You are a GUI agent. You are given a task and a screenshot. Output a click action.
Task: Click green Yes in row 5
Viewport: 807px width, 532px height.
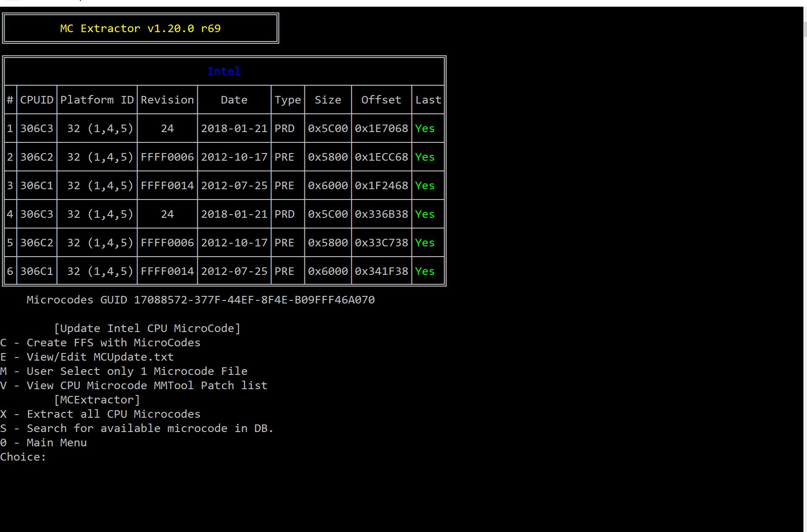[425, 243]
